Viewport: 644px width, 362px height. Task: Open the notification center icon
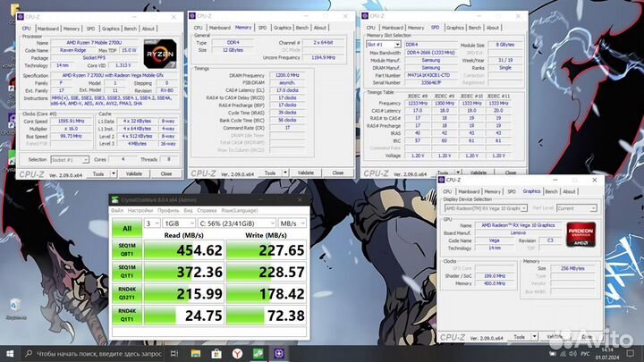click(x=631, y=353)
